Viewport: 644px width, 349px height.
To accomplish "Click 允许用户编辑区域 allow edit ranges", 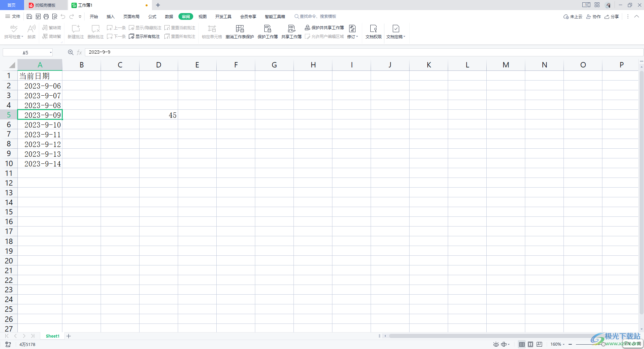I will pyautogui.click(x=324, y=36).
